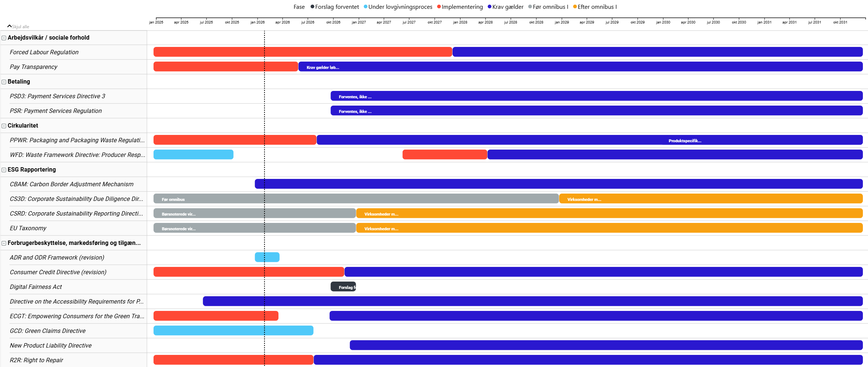Collapse the Arbejdsvilkår / sociale forhold group

tap(4, 38)
